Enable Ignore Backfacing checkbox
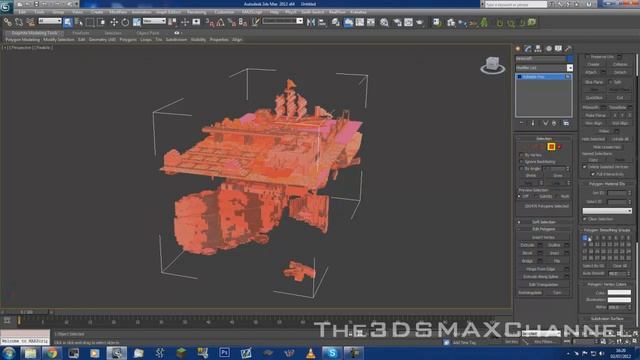The width and height of the screenshot is (640, 360). (521, 162)
